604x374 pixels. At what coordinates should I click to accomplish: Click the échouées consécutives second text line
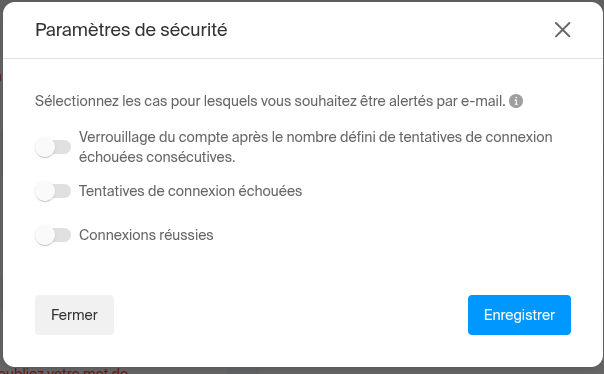157,157
